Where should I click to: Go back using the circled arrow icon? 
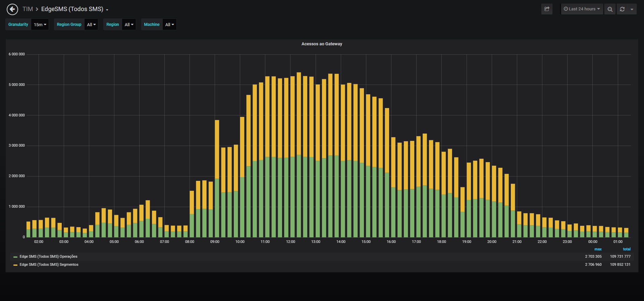pos(12,9)
